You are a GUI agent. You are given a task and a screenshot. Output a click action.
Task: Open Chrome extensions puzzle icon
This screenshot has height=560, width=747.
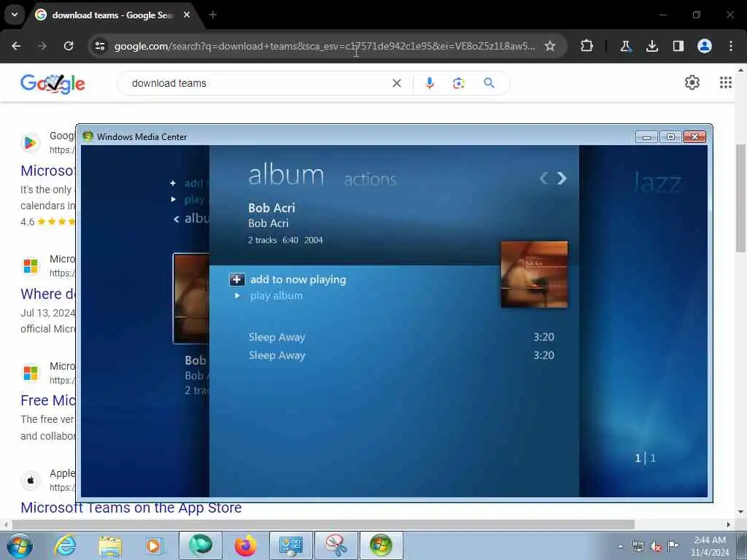[x=587, y=46]
